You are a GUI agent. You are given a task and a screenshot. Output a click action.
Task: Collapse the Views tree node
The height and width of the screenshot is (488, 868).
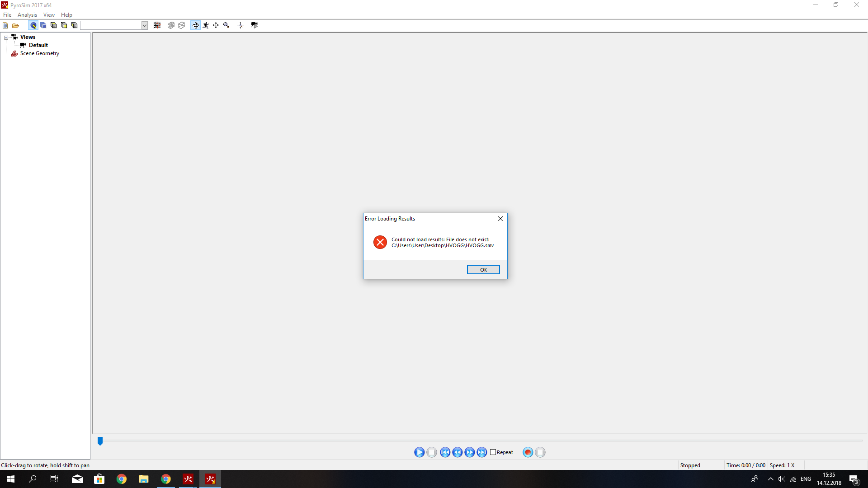click(x=6, y=38)
